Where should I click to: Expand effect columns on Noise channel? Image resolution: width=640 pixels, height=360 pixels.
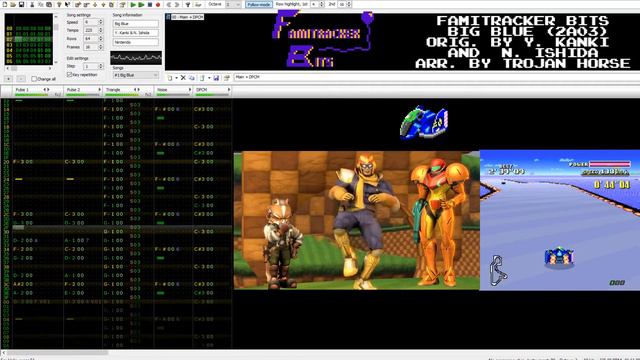pyautogui.click(x=190, y=89)
